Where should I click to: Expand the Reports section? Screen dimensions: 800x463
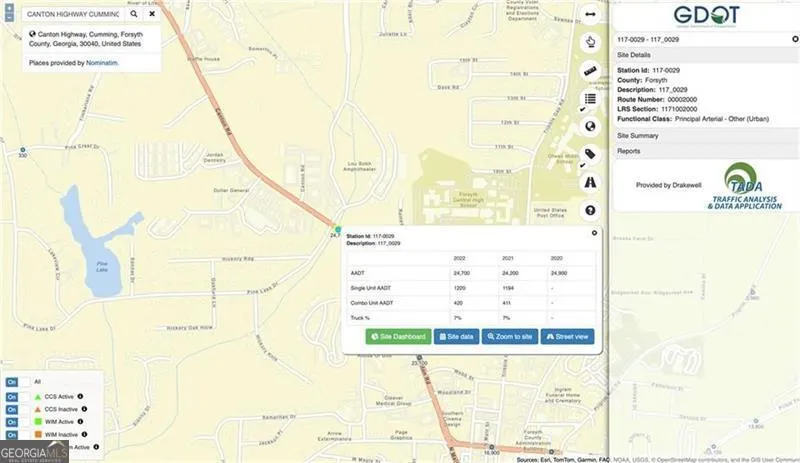point(705,151)
